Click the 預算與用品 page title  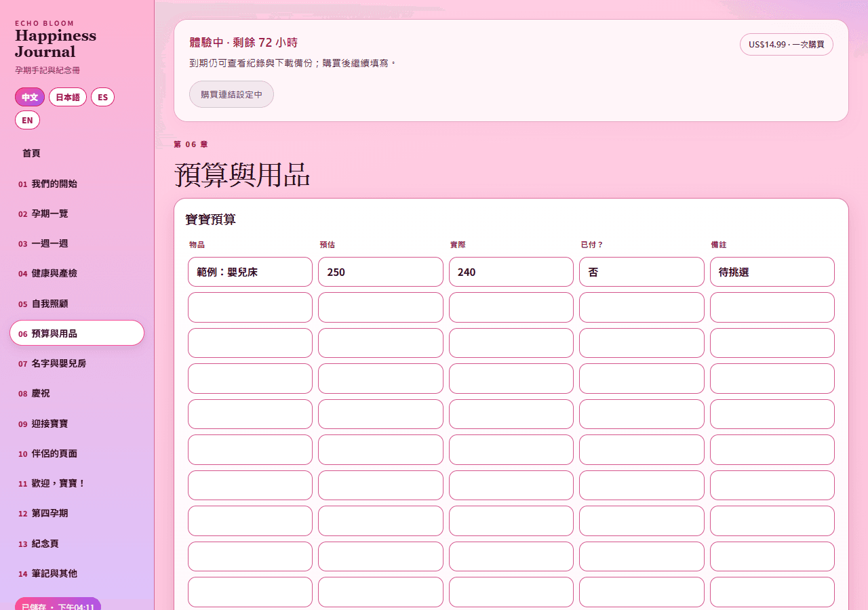(242, 174)
